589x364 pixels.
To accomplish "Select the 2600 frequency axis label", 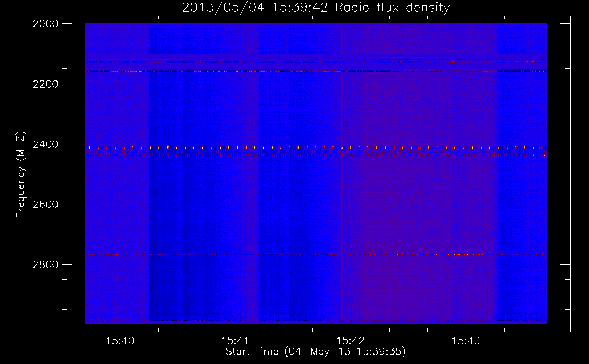I will [46, 204].
